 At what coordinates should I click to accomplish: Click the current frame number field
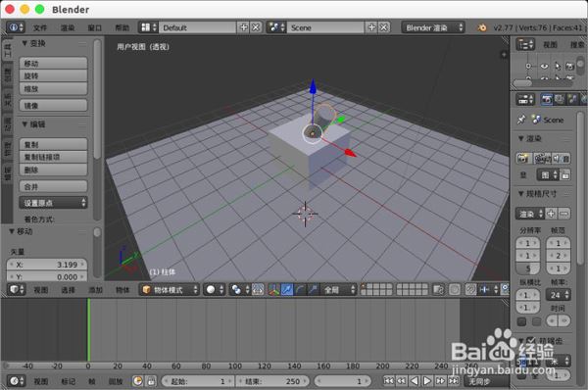click(342, 381)
